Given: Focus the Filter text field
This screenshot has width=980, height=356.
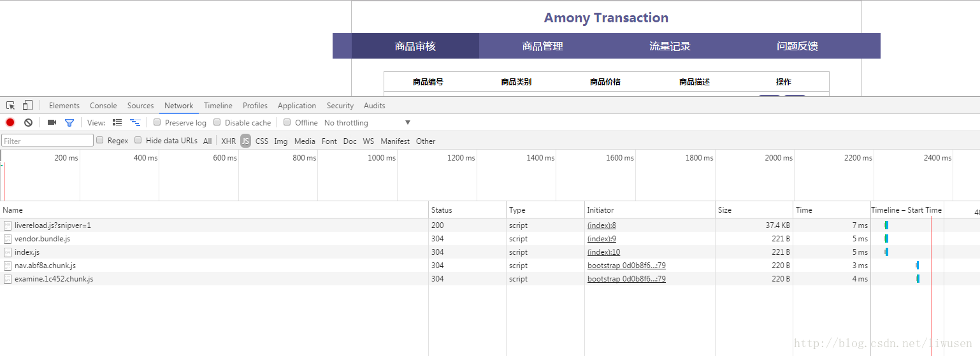Looking at the screenshot, I should (x=48, y=141).
